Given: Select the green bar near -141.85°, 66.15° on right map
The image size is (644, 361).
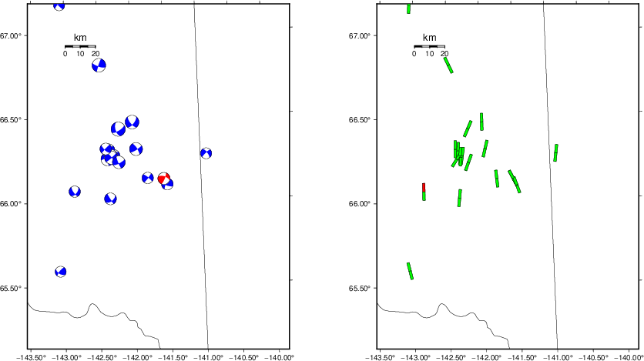Looking at the screenshot, I should [x=497, y=179].
